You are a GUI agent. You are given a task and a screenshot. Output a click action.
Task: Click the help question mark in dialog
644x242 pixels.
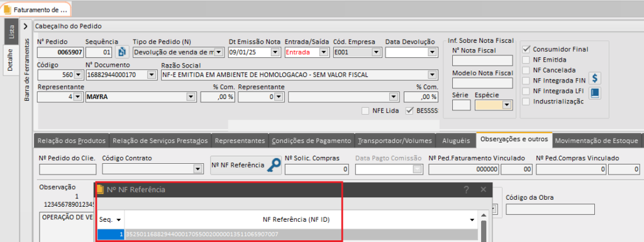466,190
